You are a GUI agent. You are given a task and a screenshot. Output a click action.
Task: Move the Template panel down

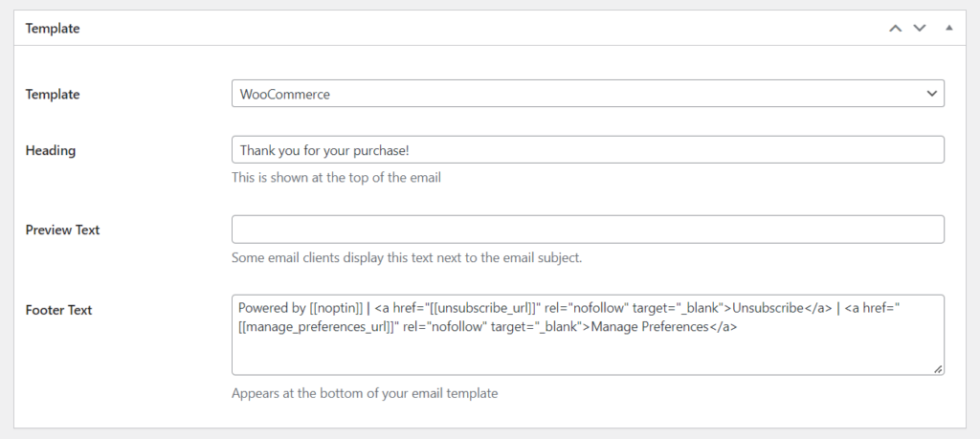click(920, 28)
